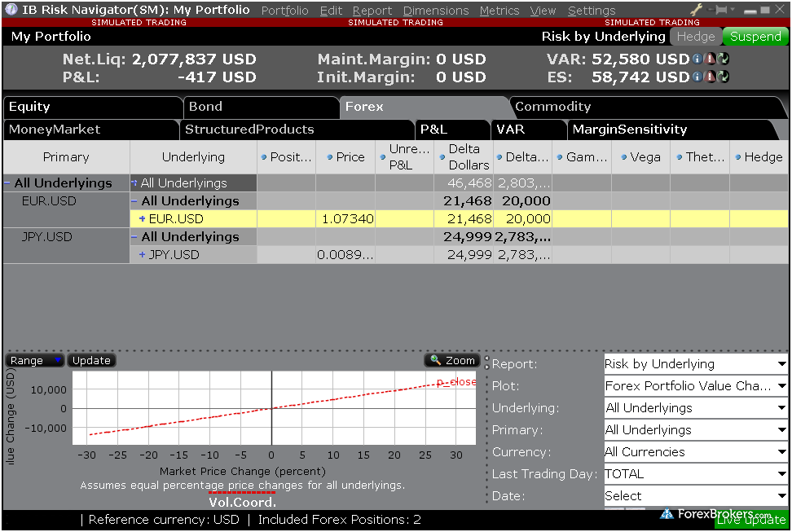The image size is (792, 532).
Task: Switch to the StructuredProducts tab
Action: point(297,130)
